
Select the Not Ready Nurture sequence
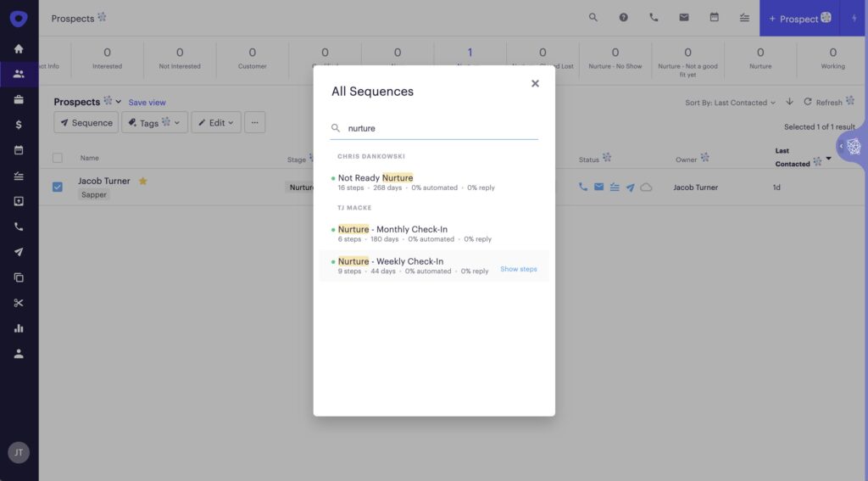pos(434,182)
